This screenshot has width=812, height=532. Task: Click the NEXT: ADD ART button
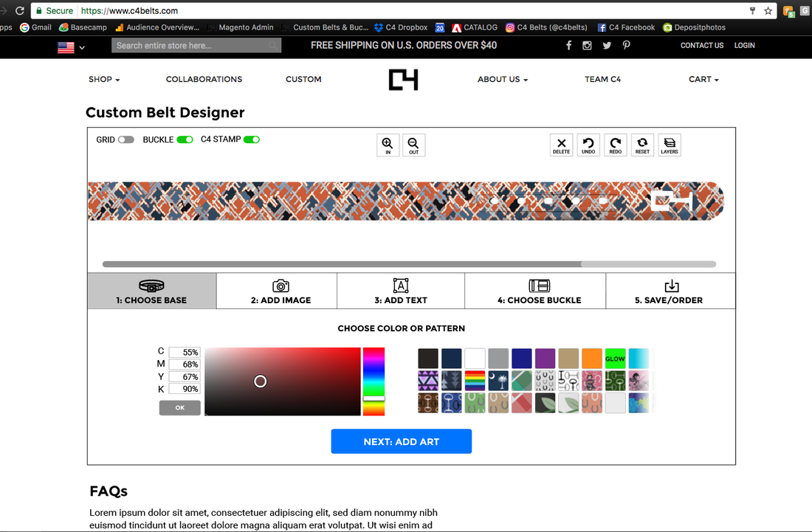coord(402,441)
